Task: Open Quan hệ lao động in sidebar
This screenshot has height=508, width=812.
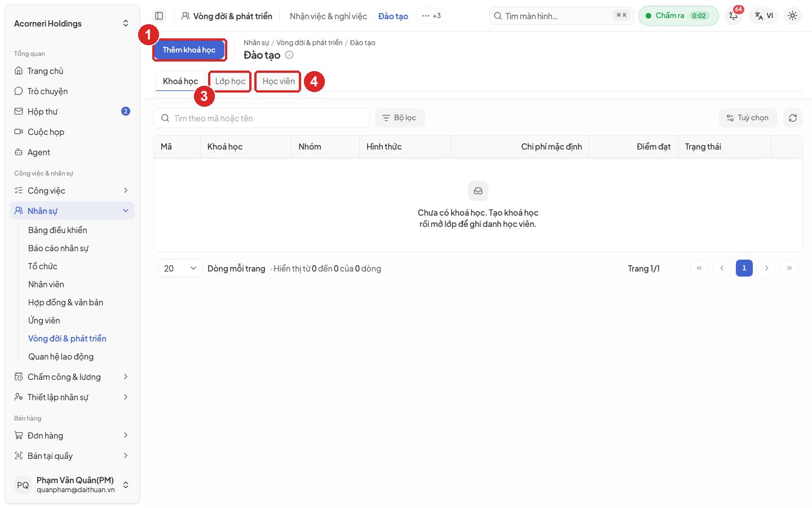Action: (x=78, y=357)
